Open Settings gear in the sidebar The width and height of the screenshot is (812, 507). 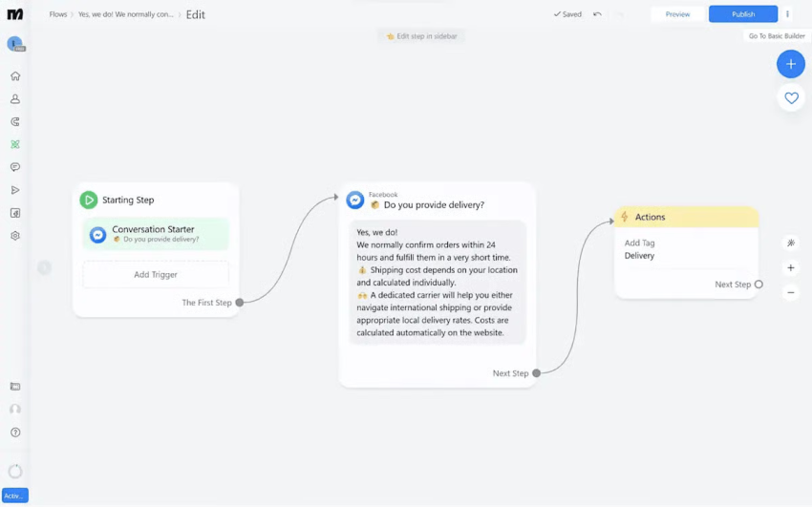click(x=15, y=236)
